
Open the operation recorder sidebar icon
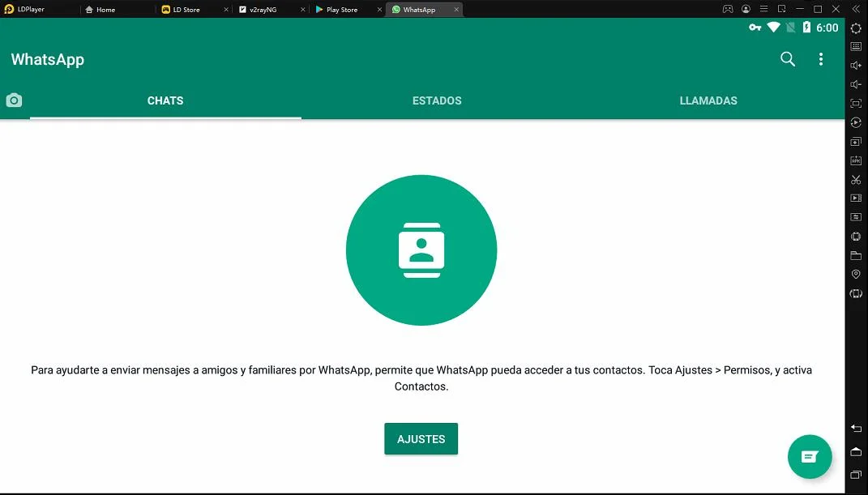coord(856,122)
